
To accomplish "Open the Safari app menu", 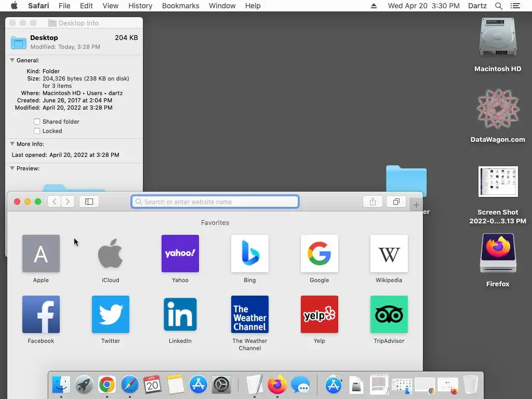I will 38,6.
